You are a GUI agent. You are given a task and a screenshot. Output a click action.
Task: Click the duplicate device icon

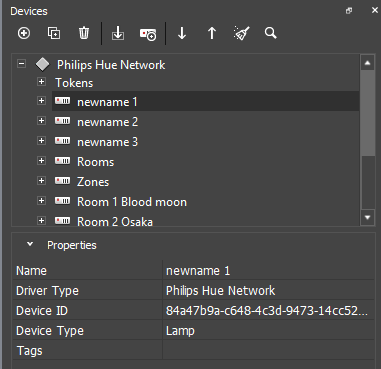pyautogui.click(x=54, y=33)
